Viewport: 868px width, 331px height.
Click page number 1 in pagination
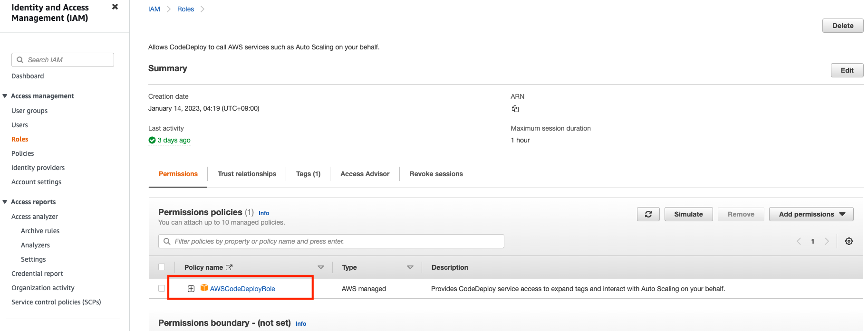tap(813, 241)
